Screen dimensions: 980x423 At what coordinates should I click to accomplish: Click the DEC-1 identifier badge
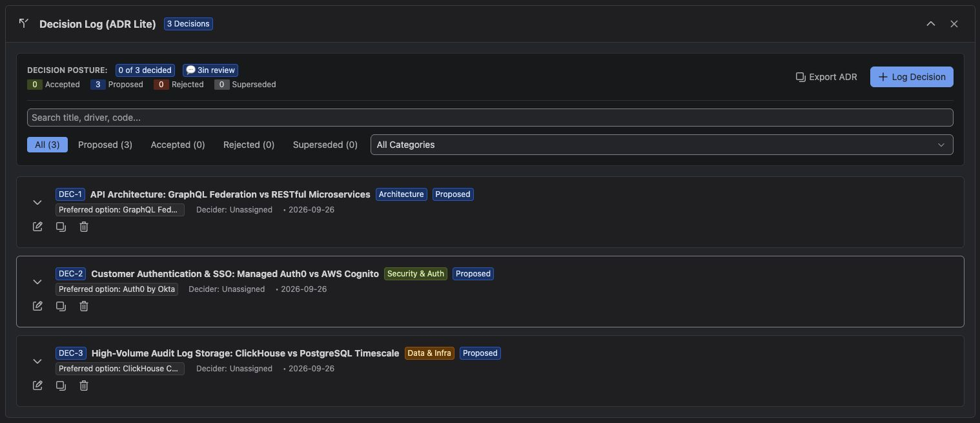pyautogui.click(x=70, y=194)
